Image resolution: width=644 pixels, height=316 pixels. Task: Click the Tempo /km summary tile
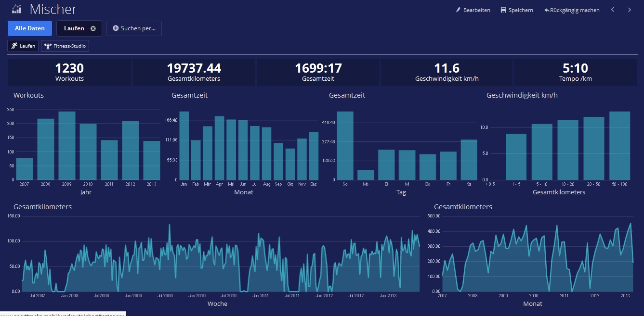click(575, 73)
